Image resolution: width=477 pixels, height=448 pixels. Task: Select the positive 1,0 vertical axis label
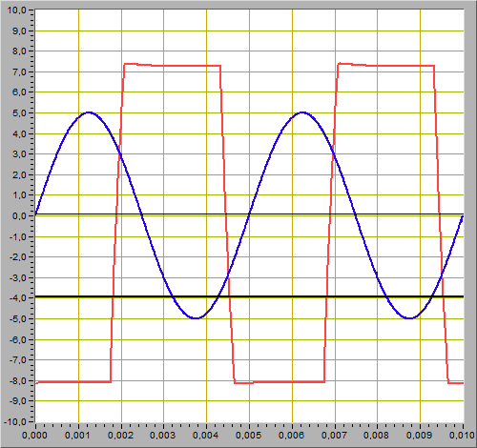19,195
